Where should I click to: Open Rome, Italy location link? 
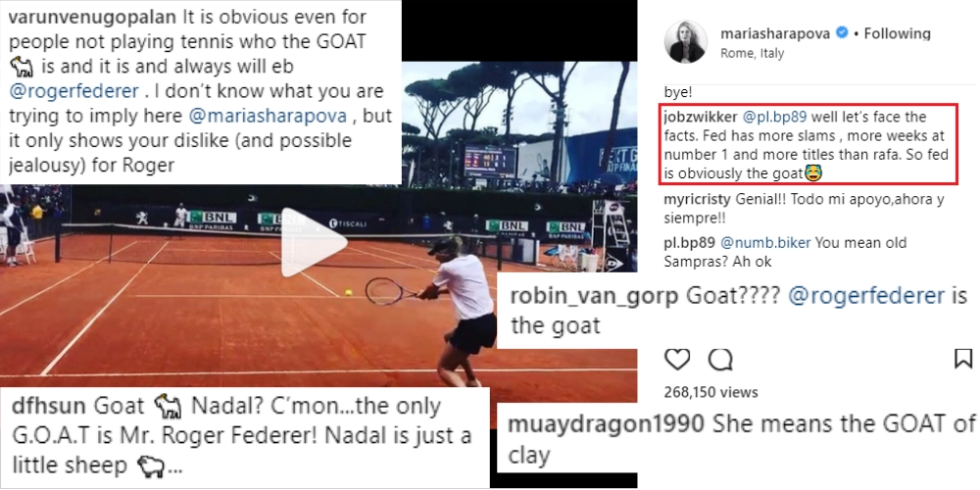click(752, 53)
